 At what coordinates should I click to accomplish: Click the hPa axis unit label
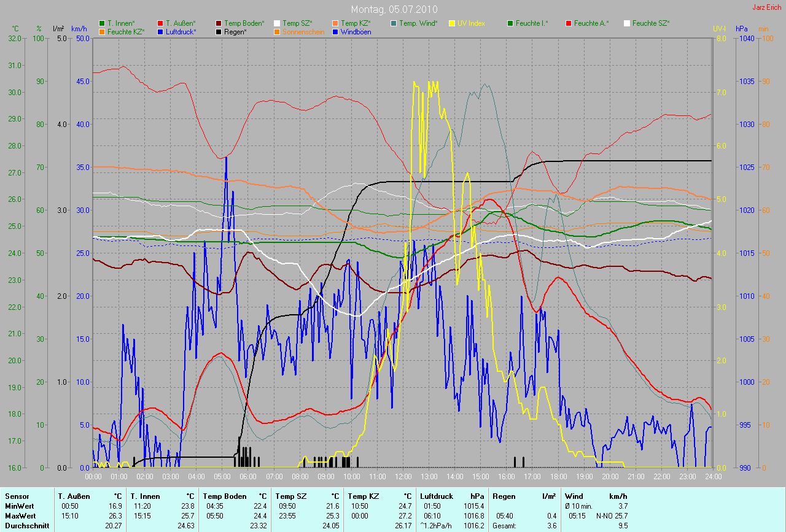pyautogui.click(x=742, y=29)
